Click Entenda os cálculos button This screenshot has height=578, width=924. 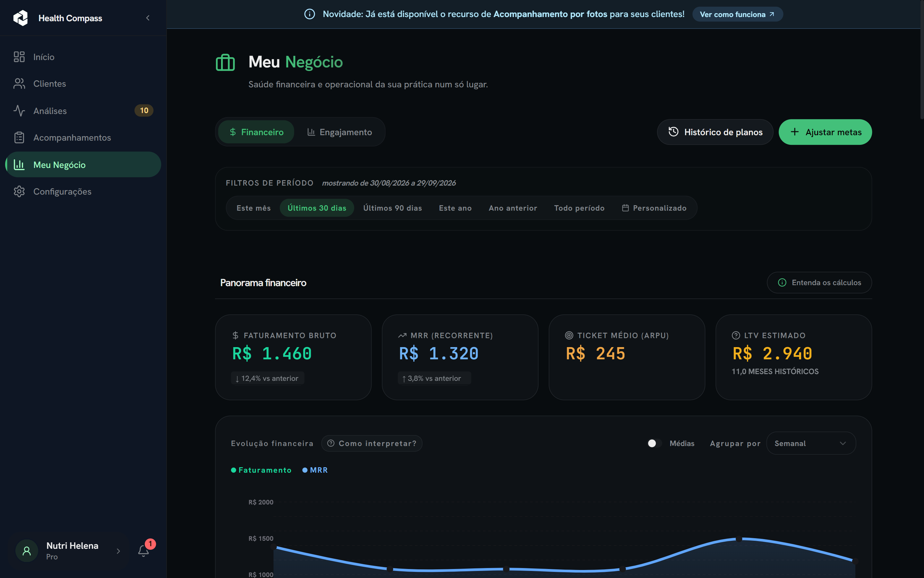tap(819, 283)
